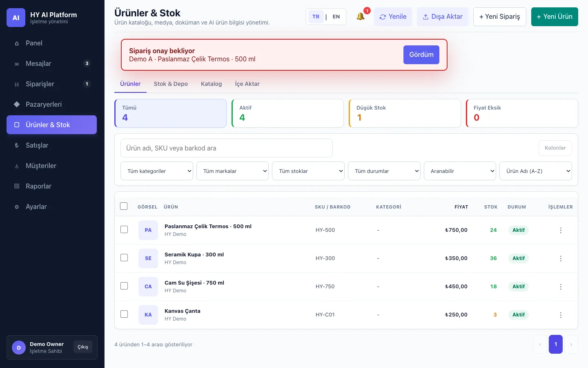Open Panel in the sidebar
This screenshot has width=588, height=368.
click(51, 43)
